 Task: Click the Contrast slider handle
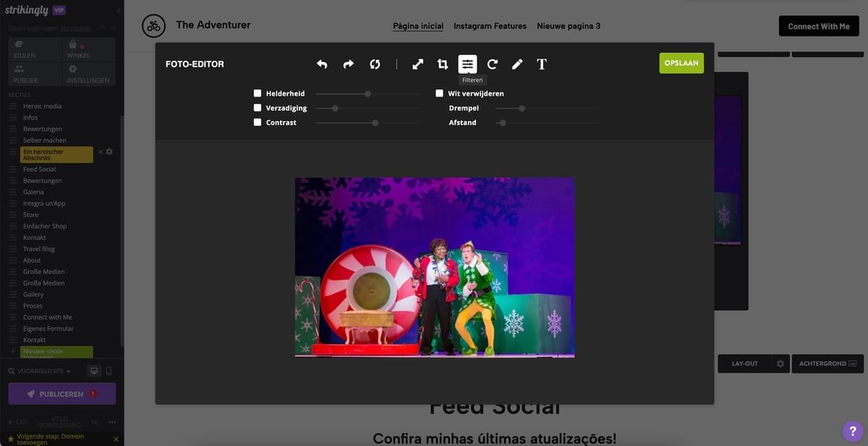375,123
